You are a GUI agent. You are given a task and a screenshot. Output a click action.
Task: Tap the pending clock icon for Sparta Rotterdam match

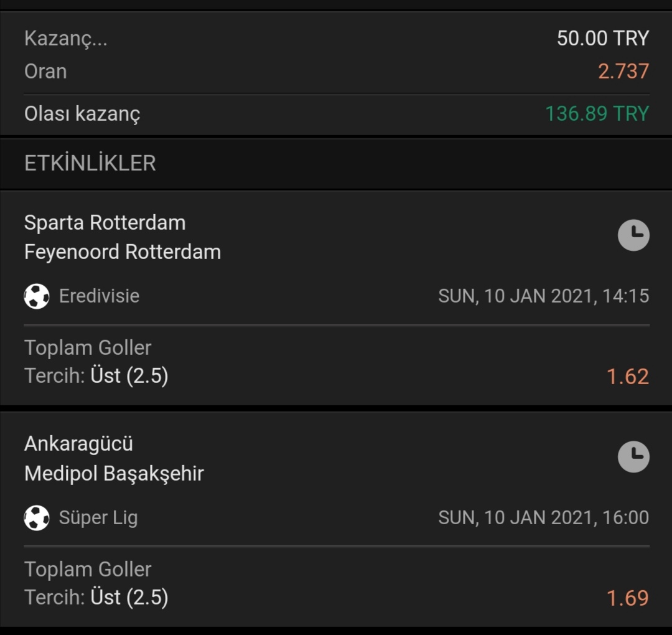(633, 235)
